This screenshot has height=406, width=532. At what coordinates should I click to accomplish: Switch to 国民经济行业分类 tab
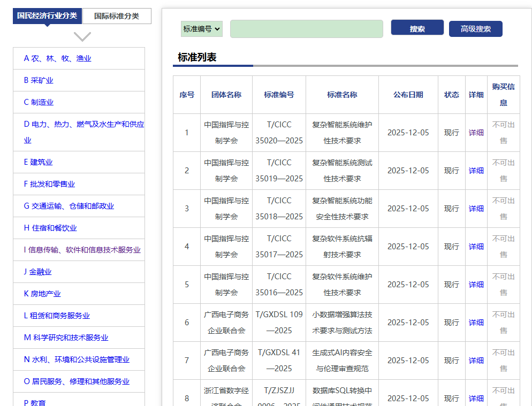[x=47, y=16]
